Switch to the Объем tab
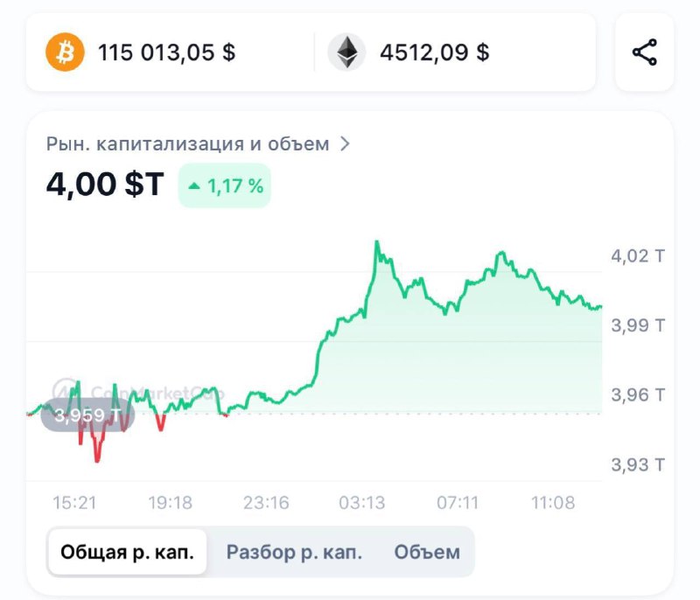 click(427, 552)
